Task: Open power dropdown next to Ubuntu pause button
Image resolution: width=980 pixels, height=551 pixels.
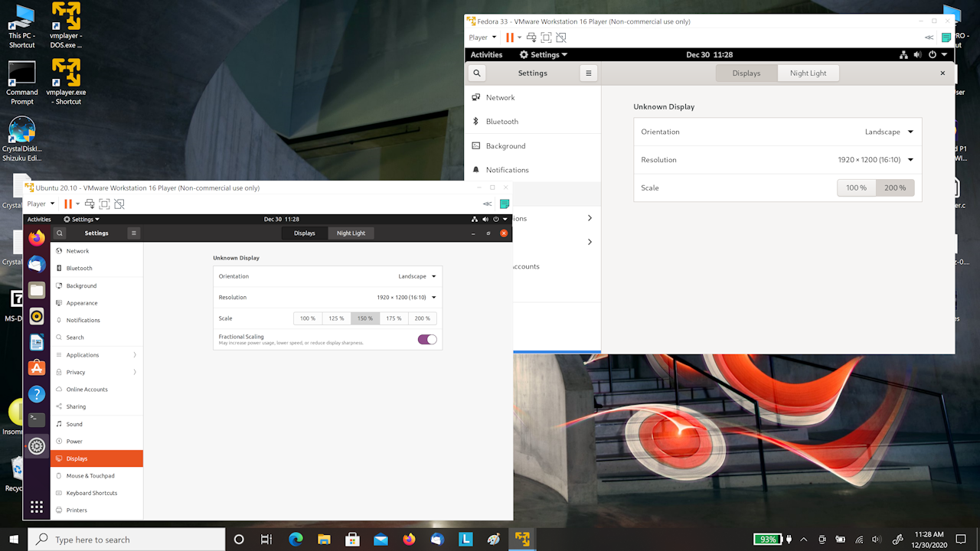Action: [x=77, y=204]
